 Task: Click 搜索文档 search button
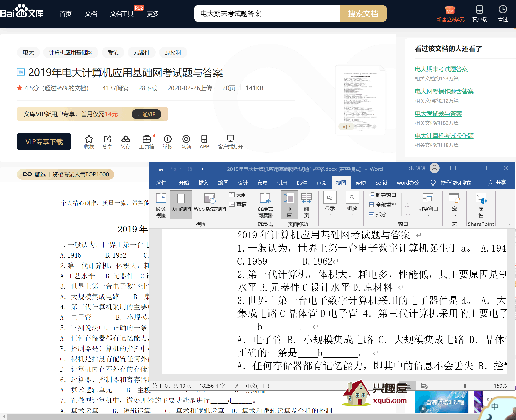point(363,14)
